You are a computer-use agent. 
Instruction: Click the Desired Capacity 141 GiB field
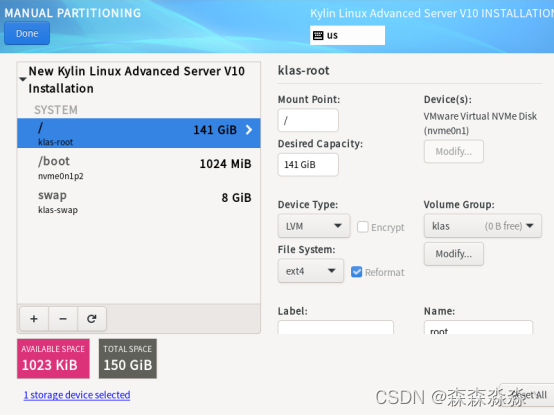click(x=308, y=165)
